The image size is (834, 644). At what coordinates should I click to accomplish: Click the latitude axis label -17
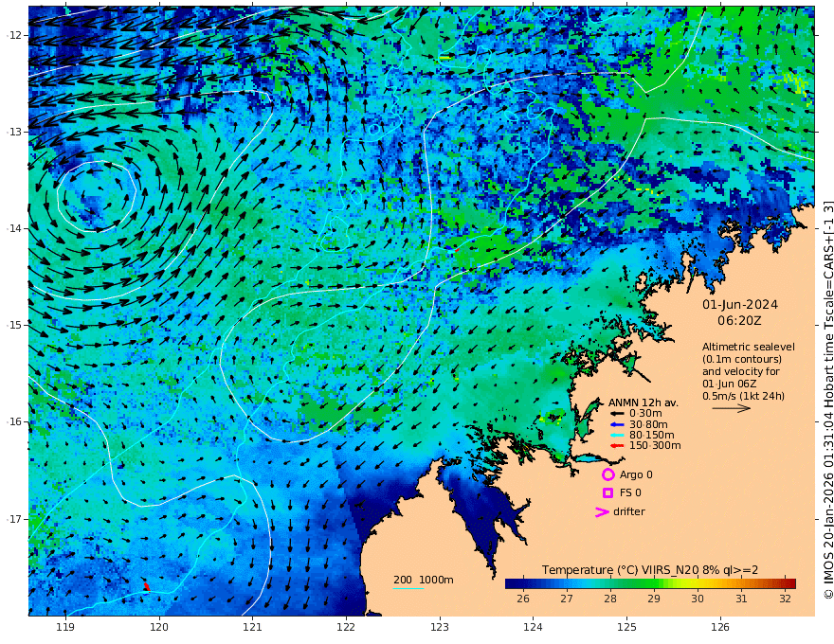[14, 519]
